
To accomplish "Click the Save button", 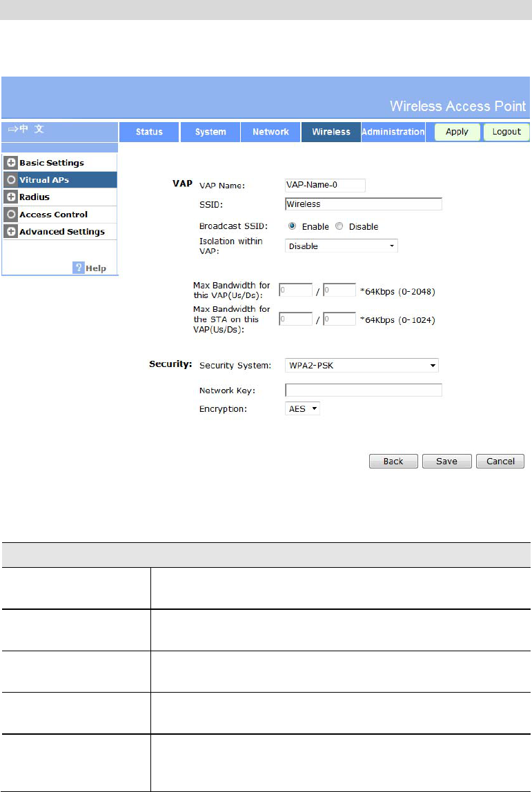I will click(x=447, y=461).
